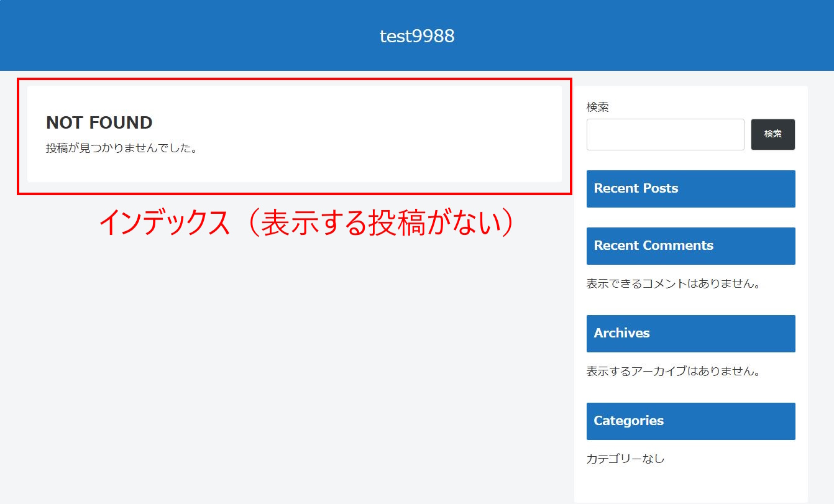
Task: Click the blue header left of the title
Action: click(x=186, y=36)
